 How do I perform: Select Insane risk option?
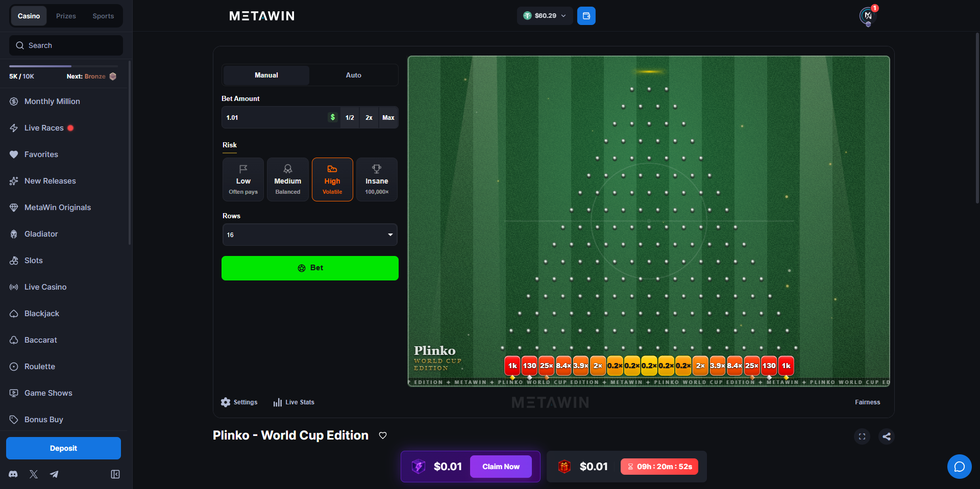(x=377, y=179)
